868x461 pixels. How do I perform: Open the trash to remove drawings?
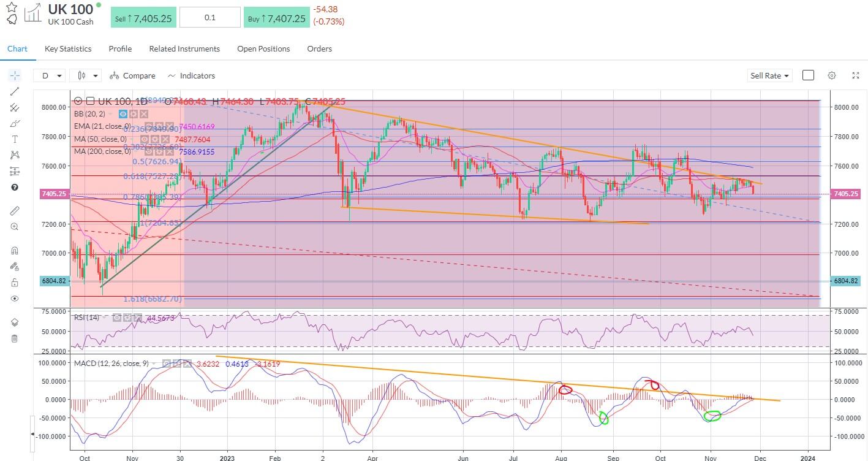click(x=15, y=338)
